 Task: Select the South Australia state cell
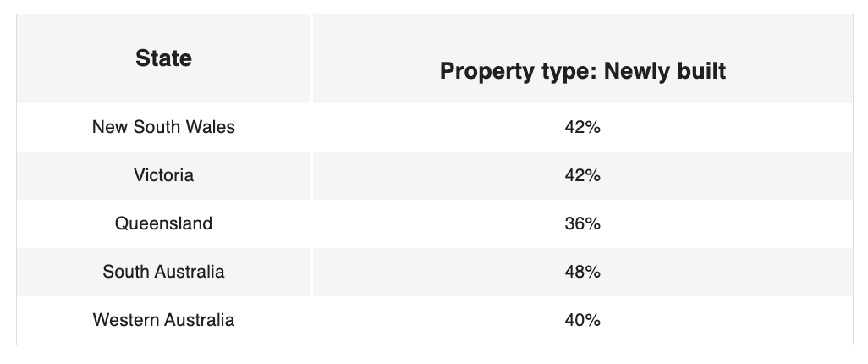(163, 272)
